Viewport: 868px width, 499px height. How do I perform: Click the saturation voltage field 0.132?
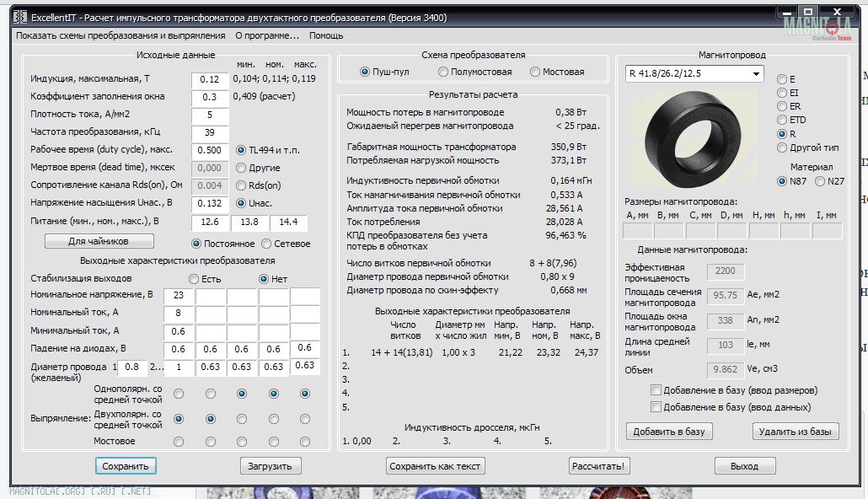[x=210, y=204]
